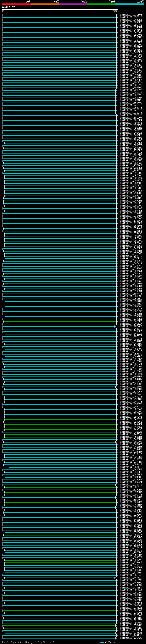Click the white query ruler bar
Image resolution: width=146 pixels, height=644 pixels.
pos(60,9)
